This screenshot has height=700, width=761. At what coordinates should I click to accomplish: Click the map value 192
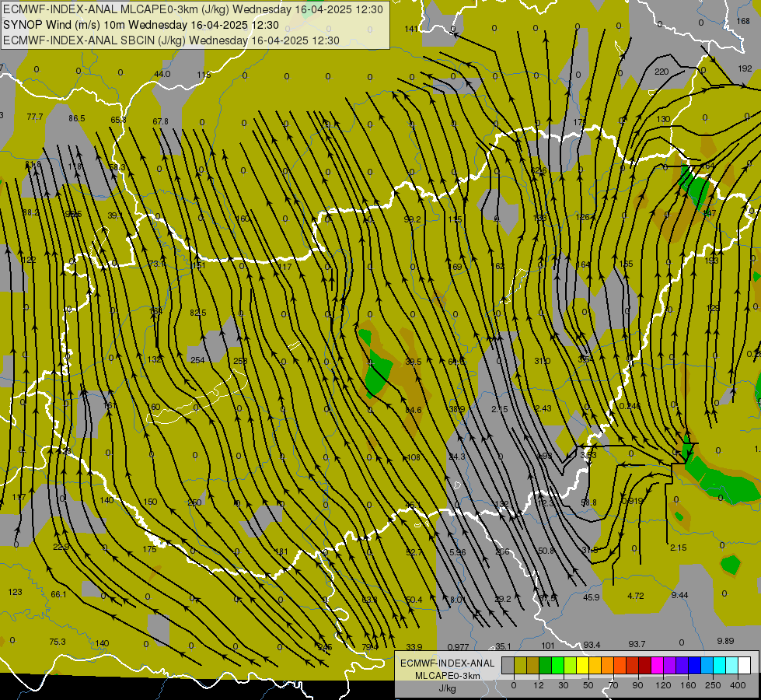pos(745,69)
